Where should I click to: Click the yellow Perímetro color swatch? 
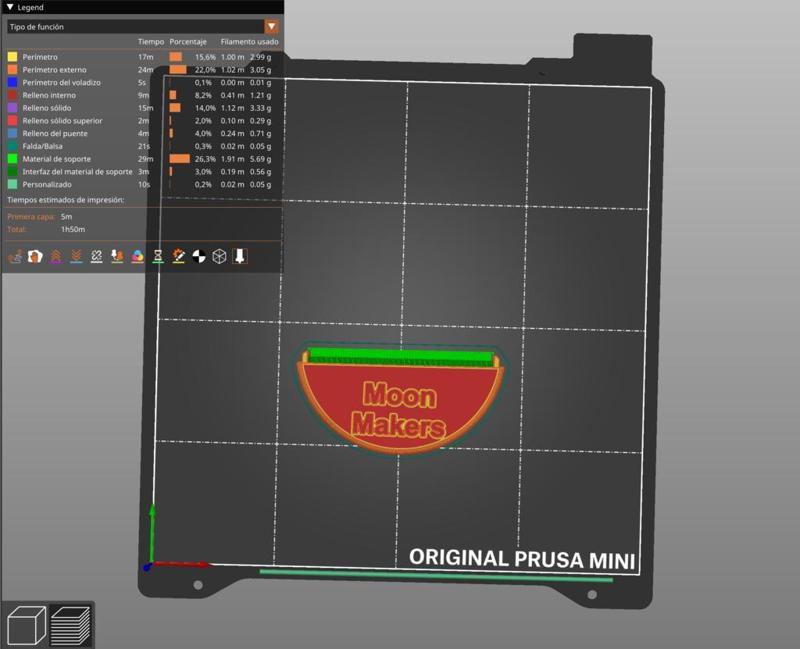click(x=12, y=57)
